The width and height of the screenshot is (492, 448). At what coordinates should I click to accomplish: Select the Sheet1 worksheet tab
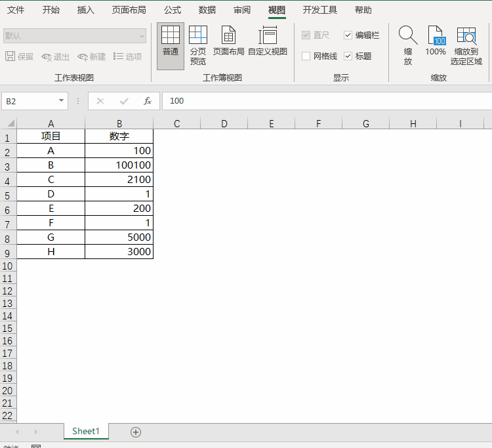click(x=86, y=431)
